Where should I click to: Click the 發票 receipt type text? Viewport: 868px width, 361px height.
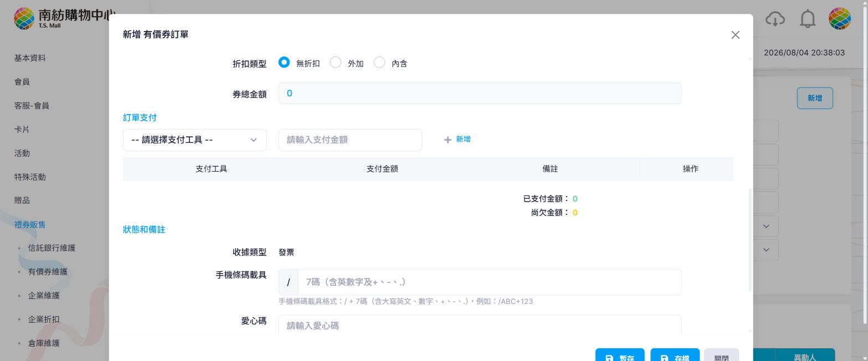(x=286, y=252)
